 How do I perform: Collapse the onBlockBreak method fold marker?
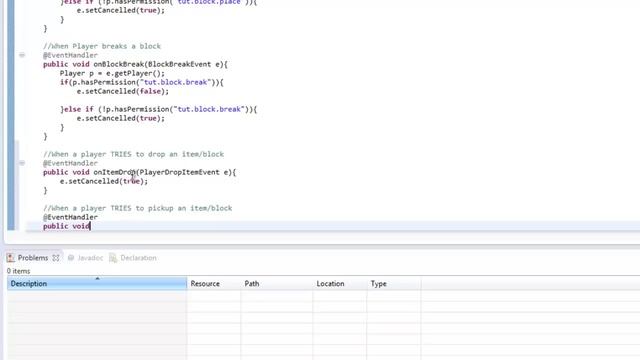pos(22,55)
